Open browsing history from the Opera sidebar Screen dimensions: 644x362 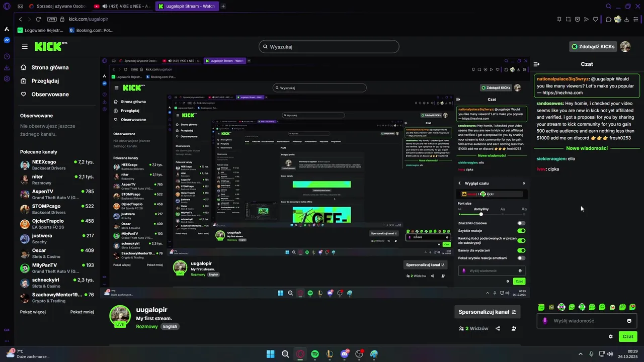[x=7, y=56]
